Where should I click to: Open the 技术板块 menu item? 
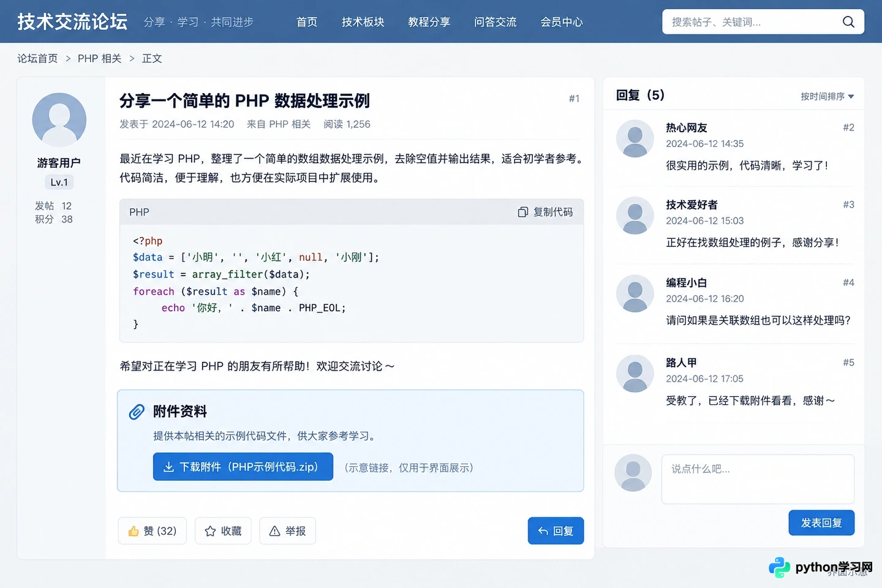pos(363,22)
